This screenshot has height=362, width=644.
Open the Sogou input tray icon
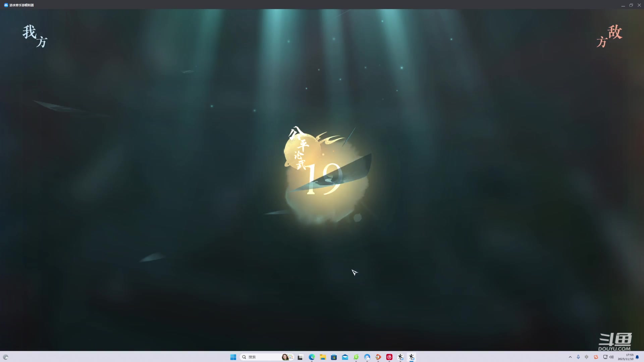[x=596, y=357]
